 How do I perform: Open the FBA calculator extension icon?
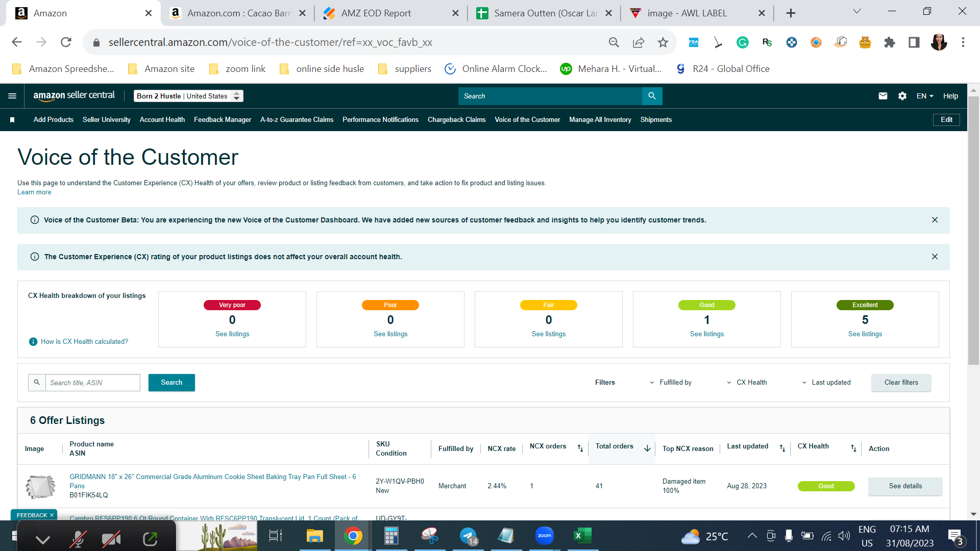click(x=694, y=42)
